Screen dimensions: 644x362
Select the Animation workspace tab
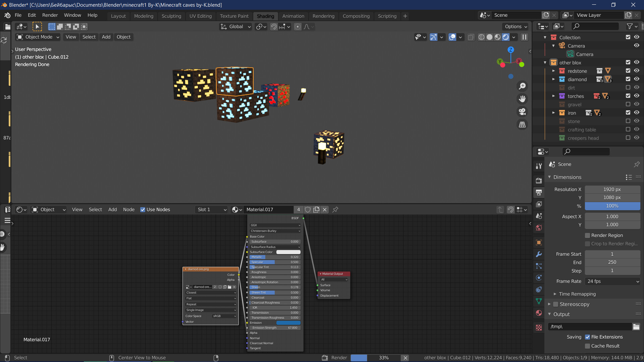tap(293, 16)
